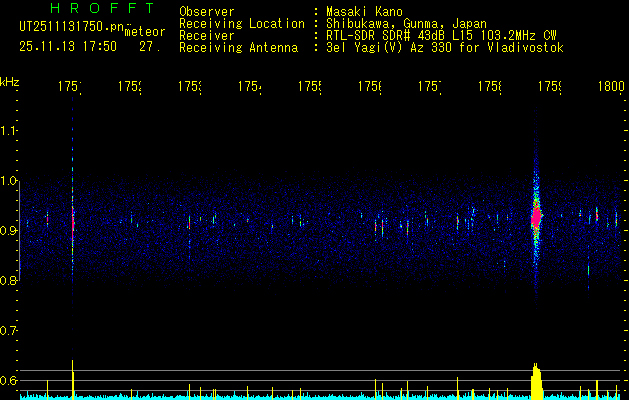Select the location Shibukawa, Gunma, Japan
The height and width of the screenshot is (400, 629).
coord(406,24)
